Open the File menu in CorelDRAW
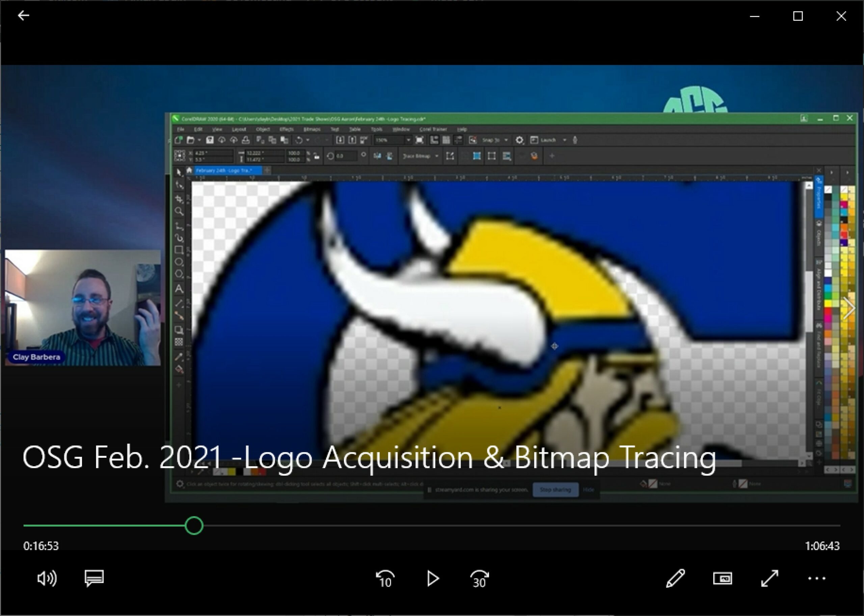This screenshot has width=864, height=616. 181,129
